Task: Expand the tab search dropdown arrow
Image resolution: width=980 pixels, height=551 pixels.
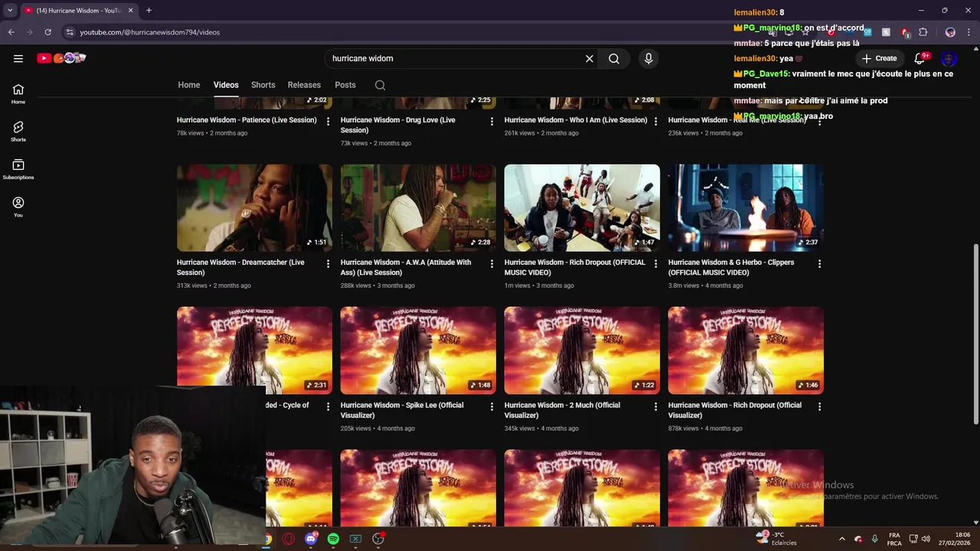Action: 10,11
